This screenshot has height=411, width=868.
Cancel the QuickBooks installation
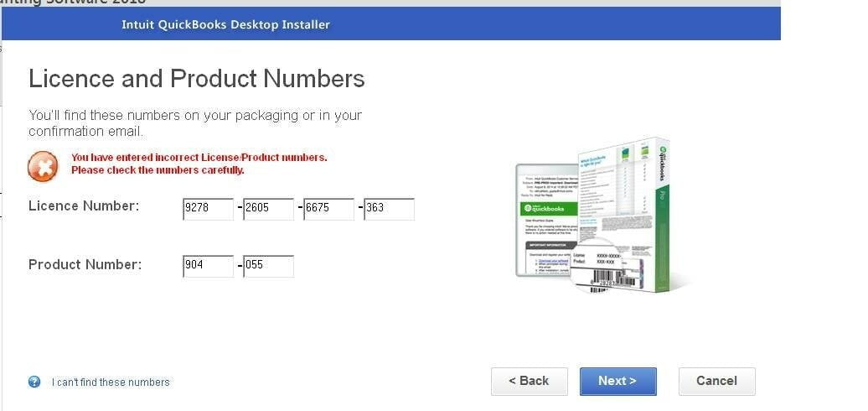pos(717,381)
